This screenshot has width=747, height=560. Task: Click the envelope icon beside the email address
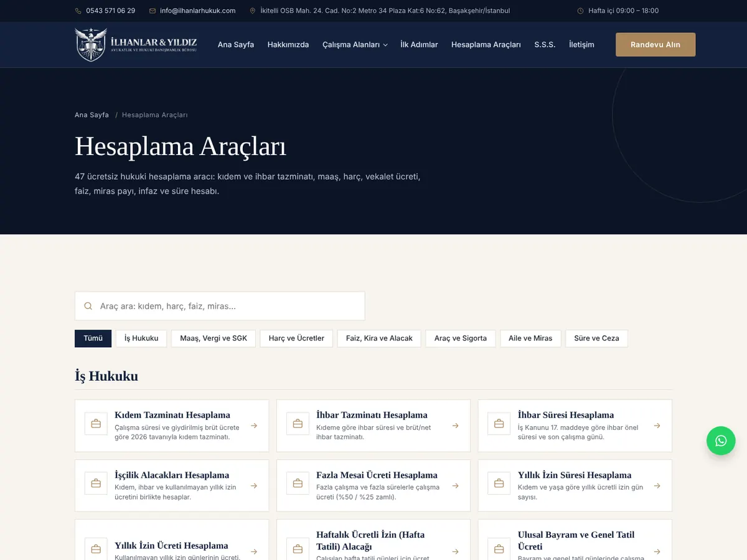click(152, 11)
